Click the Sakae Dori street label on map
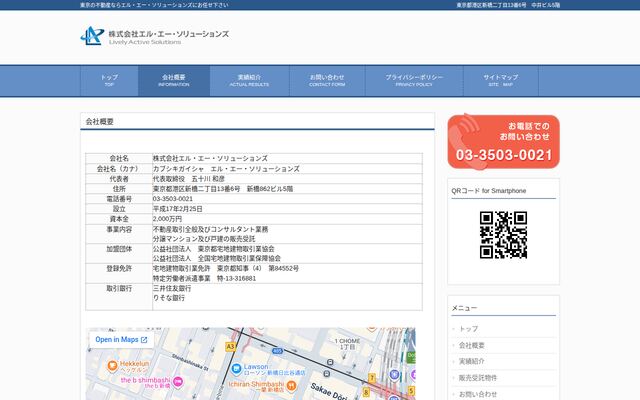This screenshot has height=400, width=640. [x=328, y=392]
